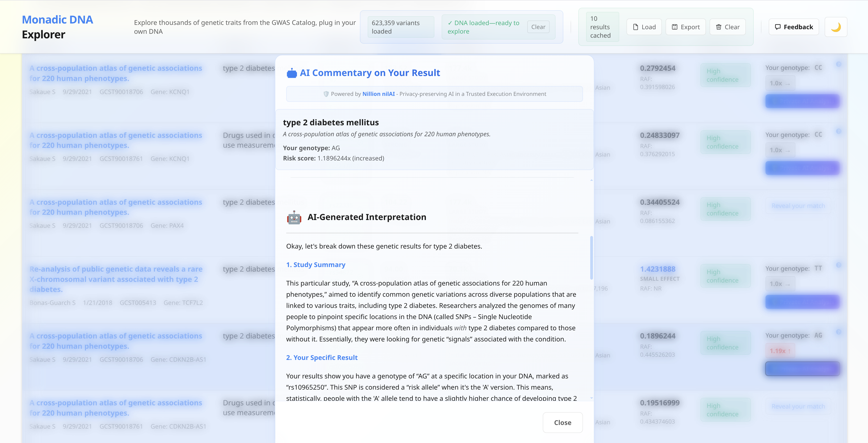
Task: Click the shield icon before Powered by
Action: pos(326,94)
